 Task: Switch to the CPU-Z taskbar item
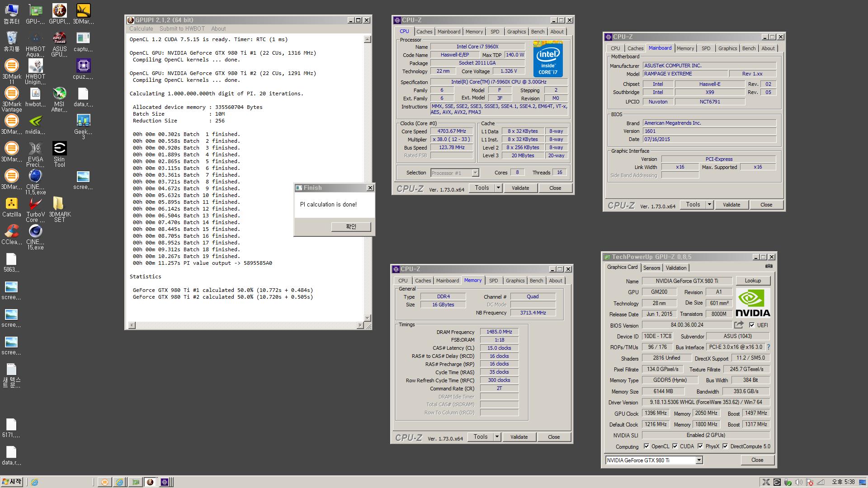click(x=165, y=482)
